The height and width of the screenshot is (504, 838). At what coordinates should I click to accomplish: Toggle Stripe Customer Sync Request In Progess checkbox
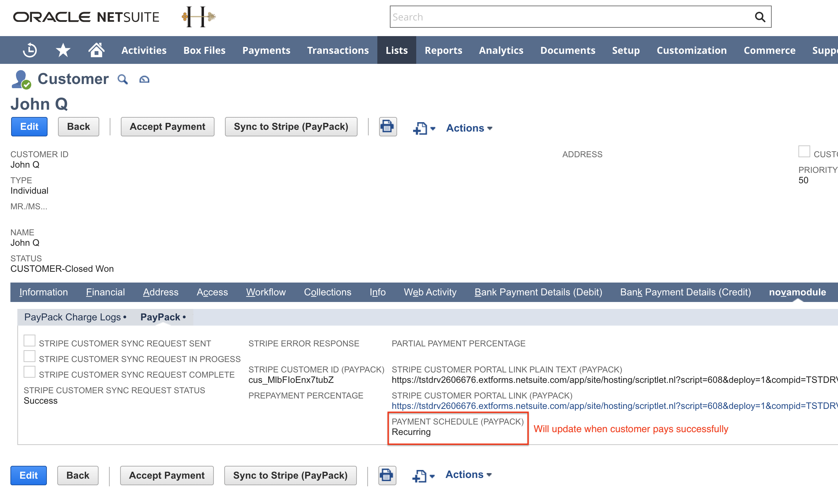(x=30, y=356)
